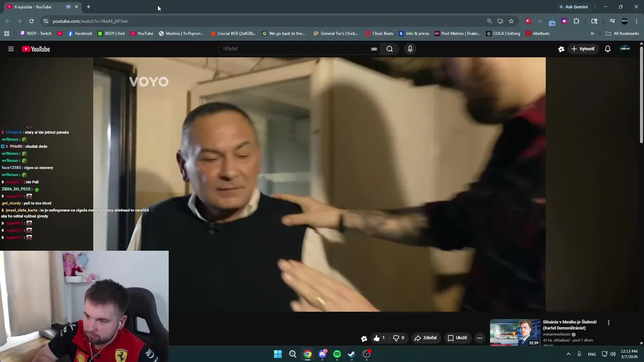The height and width of the screenshot is (362, 644).
Task: Open media controls music note icon
Action: click(x=612, y=21)
